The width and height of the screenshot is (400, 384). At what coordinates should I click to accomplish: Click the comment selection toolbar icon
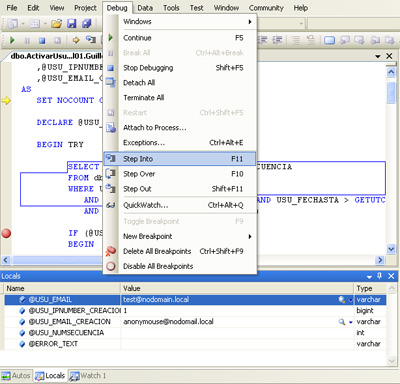coord(296,40)
